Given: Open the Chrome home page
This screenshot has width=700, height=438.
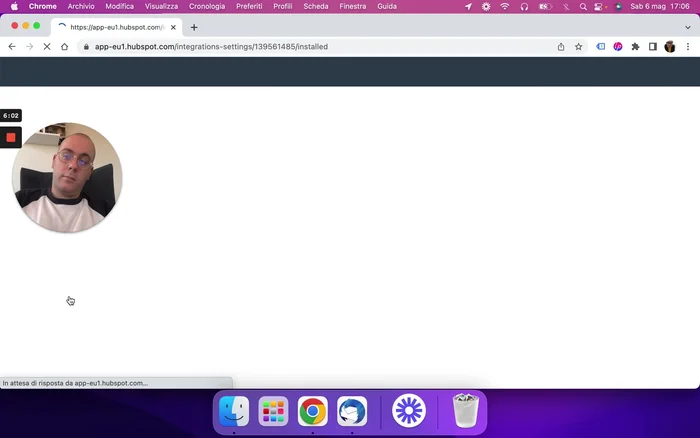Looking at the screenshot, I should pyautogui.click(x=64, y=47).
